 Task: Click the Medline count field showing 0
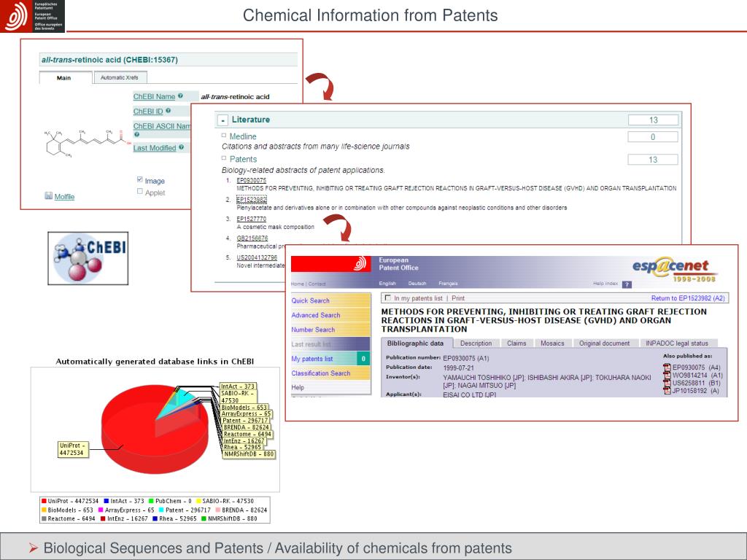653,136
